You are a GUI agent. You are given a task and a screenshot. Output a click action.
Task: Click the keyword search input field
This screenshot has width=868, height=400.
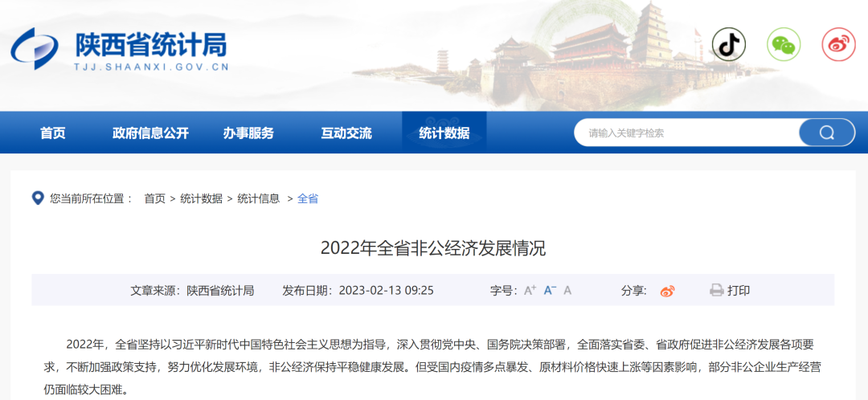tap(686, 133)
